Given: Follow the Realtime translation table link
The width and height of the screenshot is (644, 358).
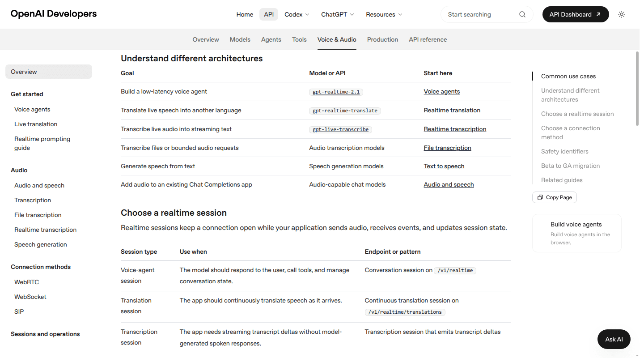Looking at the screenshot, I should pyautogui.click(x=452, y=110).
